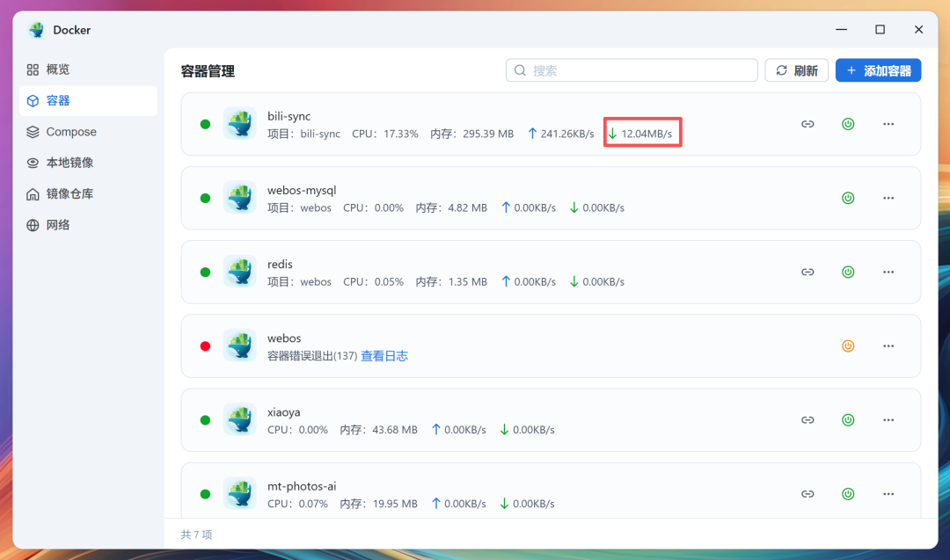The width and height of the screenshot is (950, 560).
Task: Click the 共 7 项 count footer
Action: (x=196, y=535)
